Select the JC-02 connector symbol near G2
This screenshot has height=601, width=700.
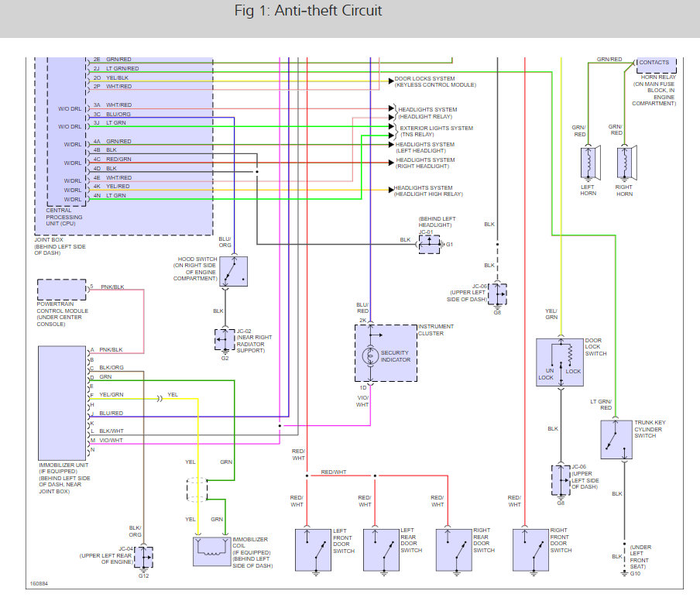tap(225, 339)
